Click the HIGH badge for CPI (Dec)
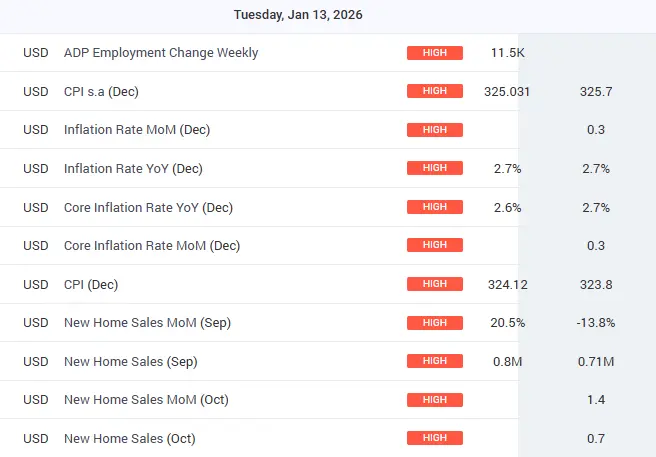 tap(435, 284)
